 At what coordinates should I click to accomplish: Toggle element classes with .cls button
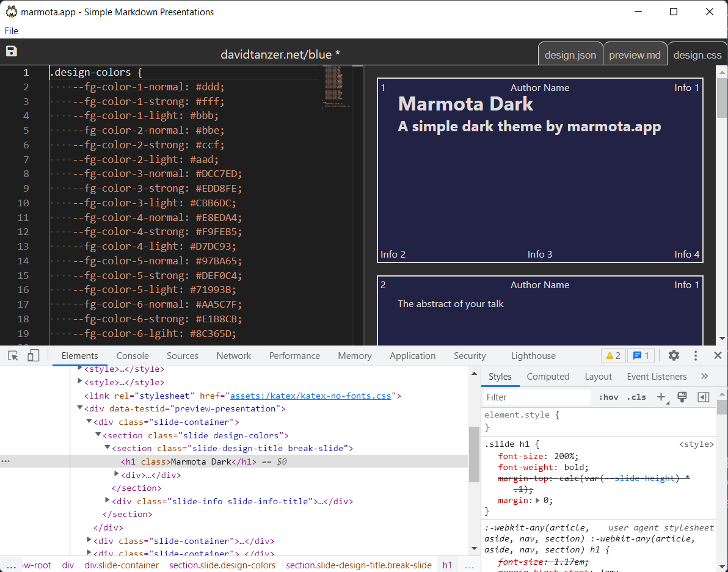click(x=636, y=397)
